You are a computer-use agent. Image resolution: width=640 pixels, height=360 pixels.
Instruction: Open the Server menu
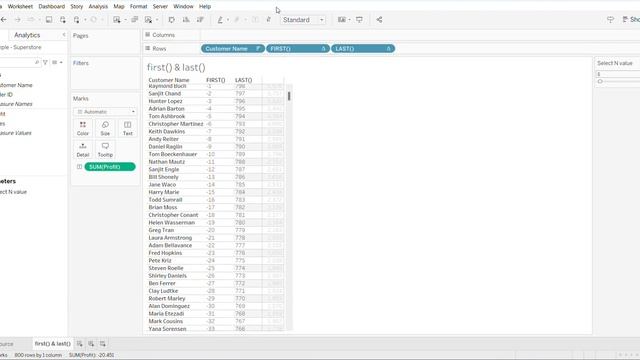(x=160, y=7)
